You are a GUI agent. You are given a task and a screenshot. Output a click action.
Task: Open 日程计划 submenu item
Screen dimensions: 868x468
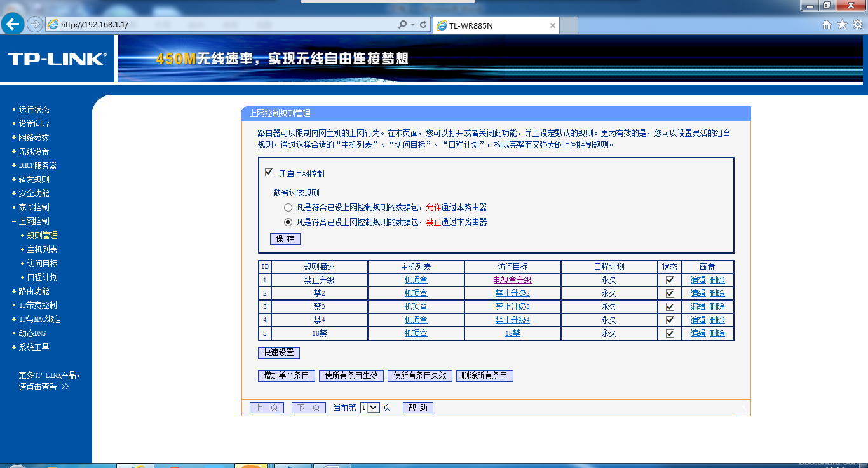42,277
